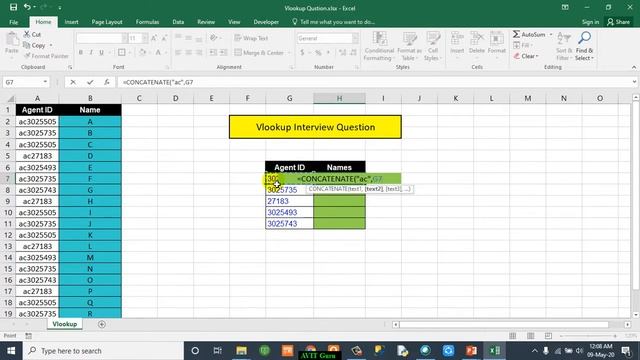Viewport: 640px width, 360px height.
Task: Click the Insert Function fx icon
Action: point(107,82)
